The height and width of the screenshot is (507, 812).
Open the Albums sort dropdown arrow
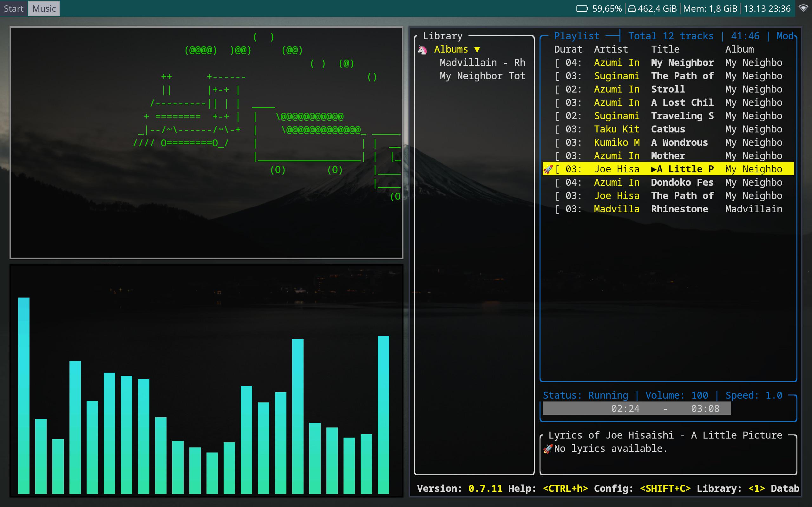[477, 49]
